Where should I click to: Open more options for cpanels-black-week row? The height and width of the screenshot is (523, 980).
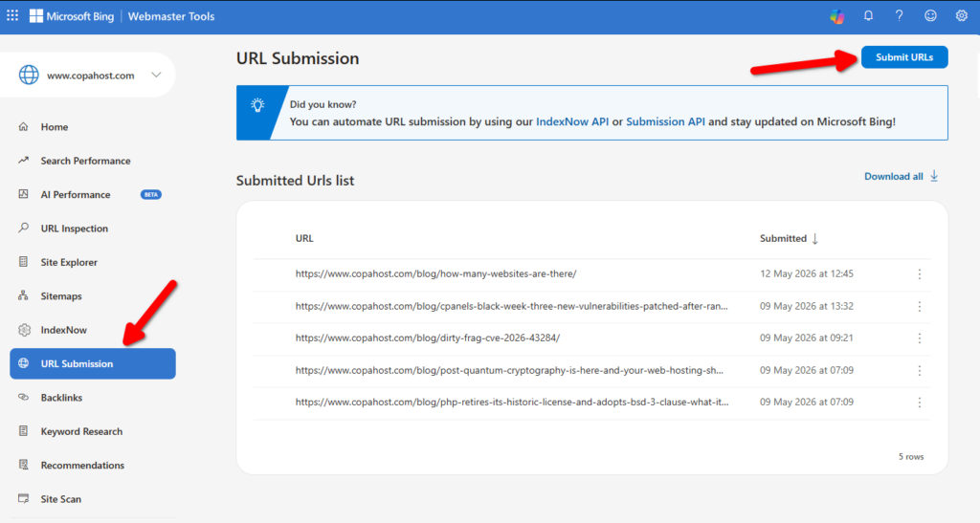coord(920,306)
